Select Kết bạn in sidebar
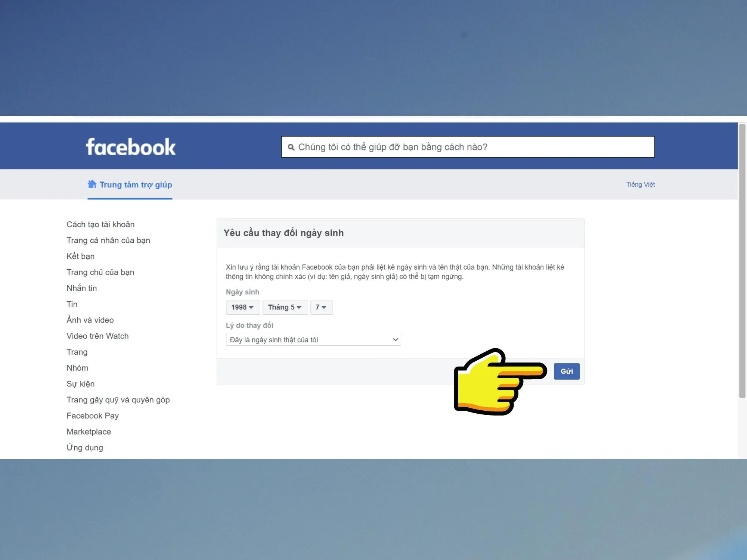This screenshot has width=747, height=560. 81,256
